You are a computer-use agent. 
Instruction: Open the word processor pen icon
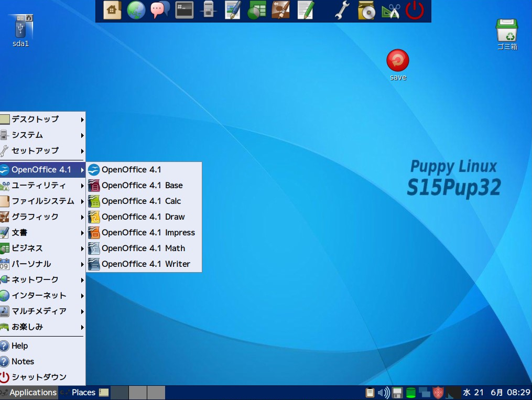(233, 10)
